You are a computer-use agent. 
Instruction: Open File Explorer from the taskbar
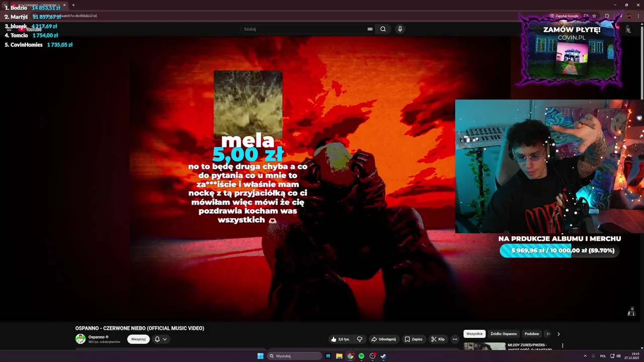(x=339, y=356)
